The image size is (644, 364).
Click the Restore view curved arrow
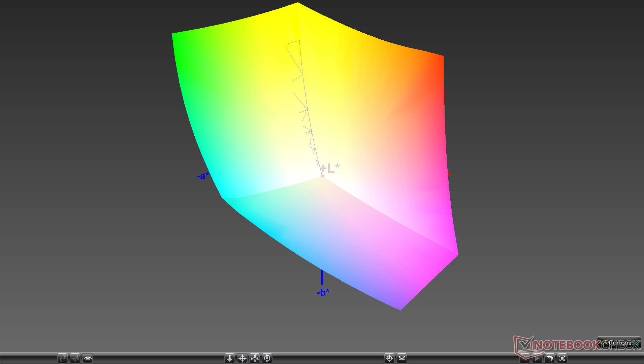click(550, 358)
